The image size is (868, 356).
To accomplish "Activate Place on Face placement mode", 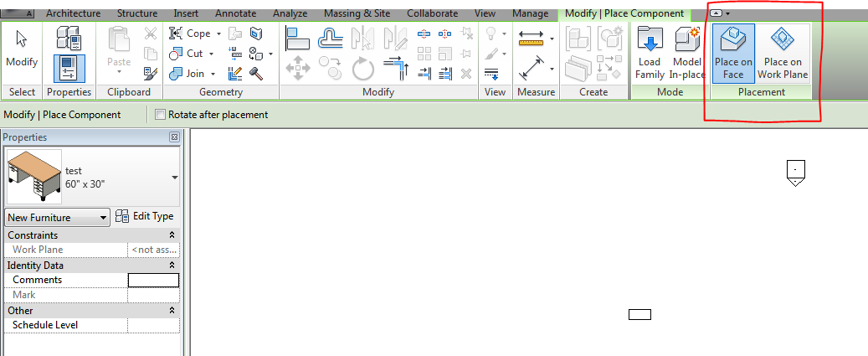I will tap(733, 54).
